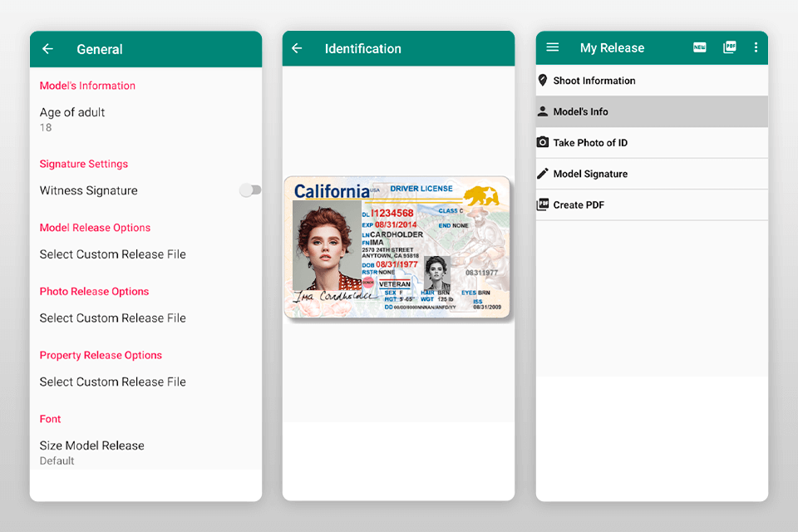Viewport: 798px width, 532px height.
Task: Click the PDF icon in top toolbar
Action: [729, 47]
